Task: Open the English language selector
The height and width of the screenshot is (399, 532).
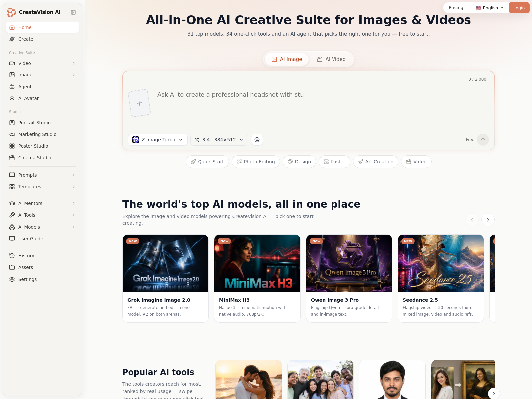Action: pos(490,8)
